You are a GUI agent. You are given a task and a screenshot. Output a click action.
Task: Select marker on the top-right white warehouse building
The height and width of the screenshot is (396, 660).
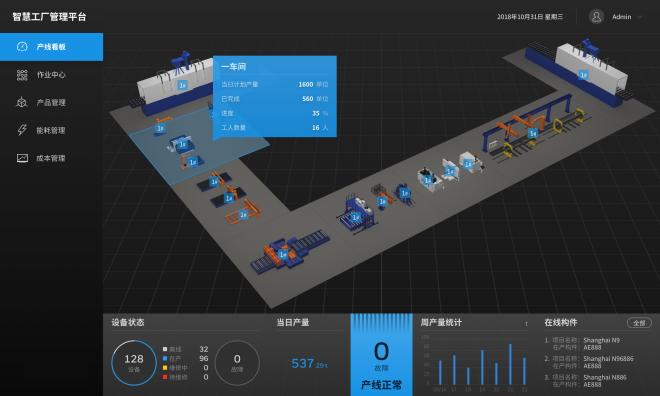[x=583, y=75]
